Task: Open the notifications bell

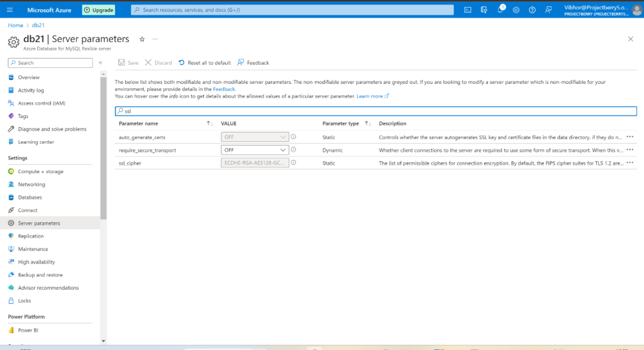Action: point(500,10)
